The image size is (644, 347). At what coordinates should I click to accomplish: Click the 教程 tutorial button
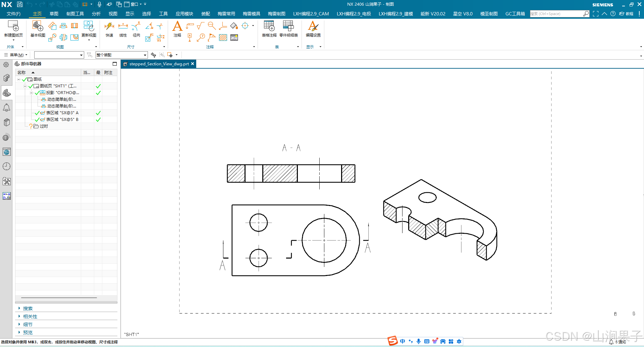coord(626,14)
